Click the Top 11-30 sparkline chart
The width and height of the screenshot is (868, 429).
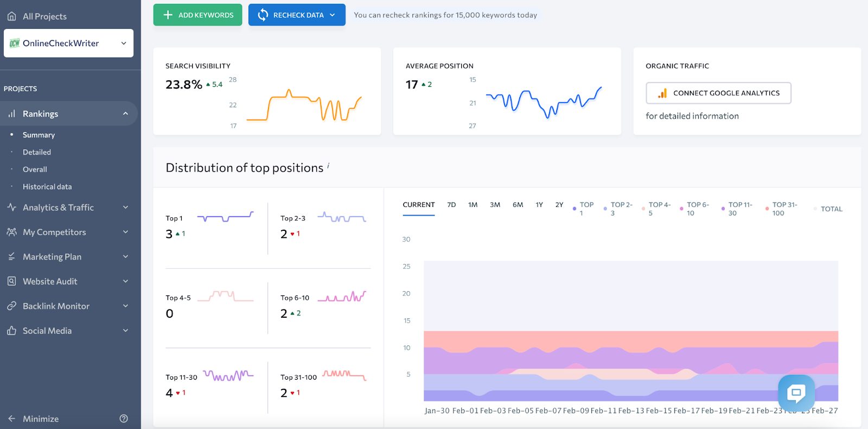pyautogui.click(x=228, y=375)
